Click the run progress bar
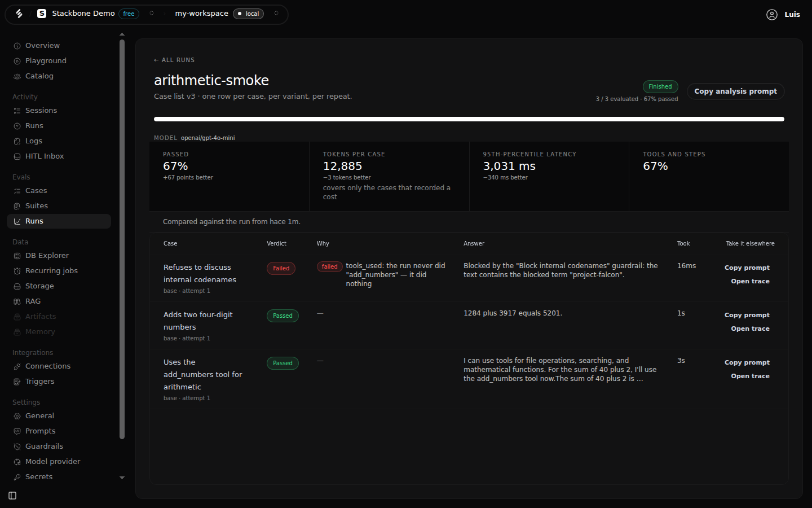812x508 pixels. tap(469, 119)
